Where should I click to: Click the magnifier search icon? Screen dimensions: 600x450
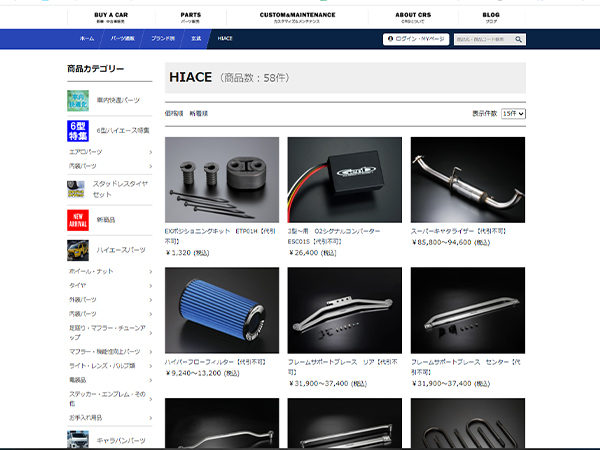518,39
